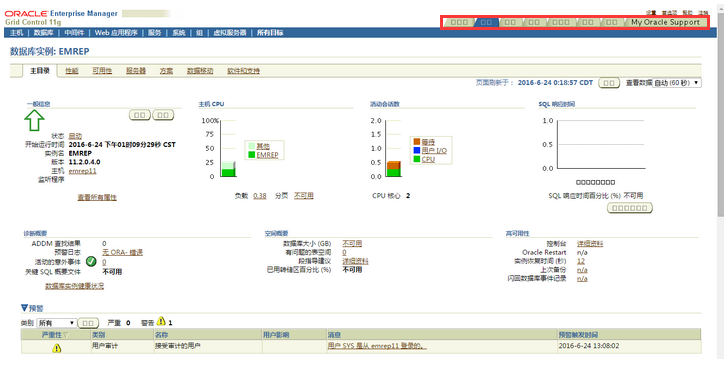Click the 启动 status link
724x371 pixels.
click(75, 136)
